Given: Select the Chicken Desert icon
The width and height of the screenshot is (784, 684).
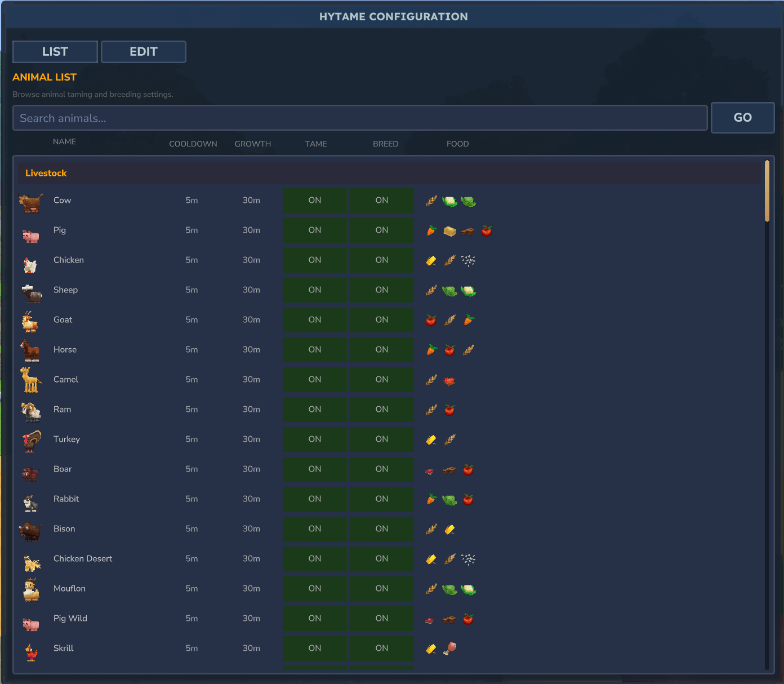Looking at the screenshot, I should tap(32, 561).
